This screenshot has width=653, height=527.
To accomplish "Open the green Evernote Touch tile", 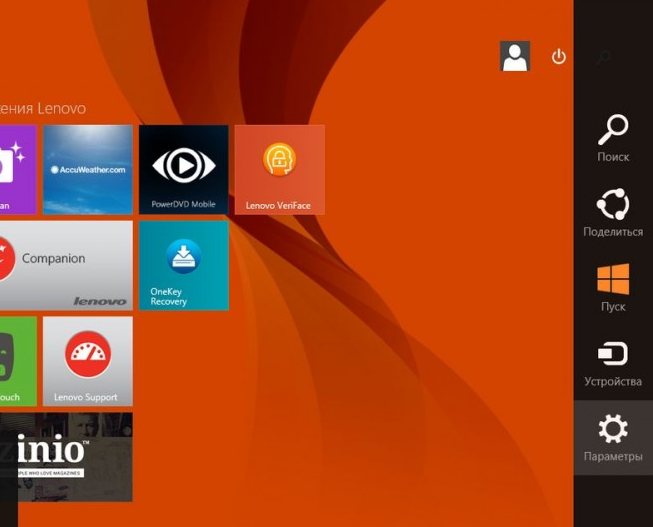I will click(x=18, y=360).
